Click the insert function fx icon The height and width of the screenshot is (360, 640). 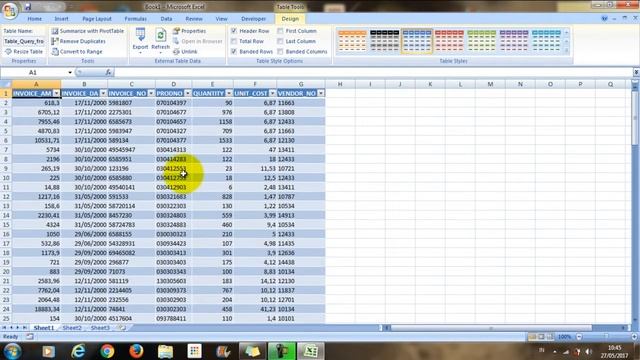108,72
